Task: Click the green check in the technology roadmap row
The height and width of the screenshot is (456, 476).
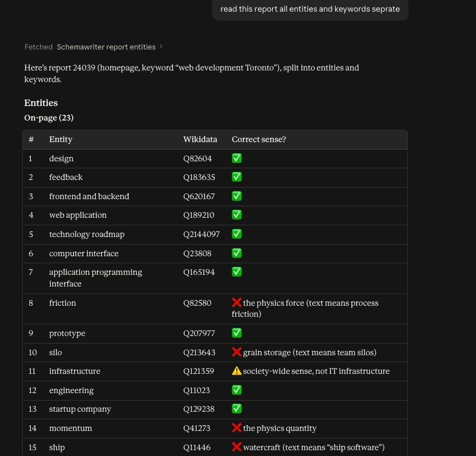Action: pos(237,234)
